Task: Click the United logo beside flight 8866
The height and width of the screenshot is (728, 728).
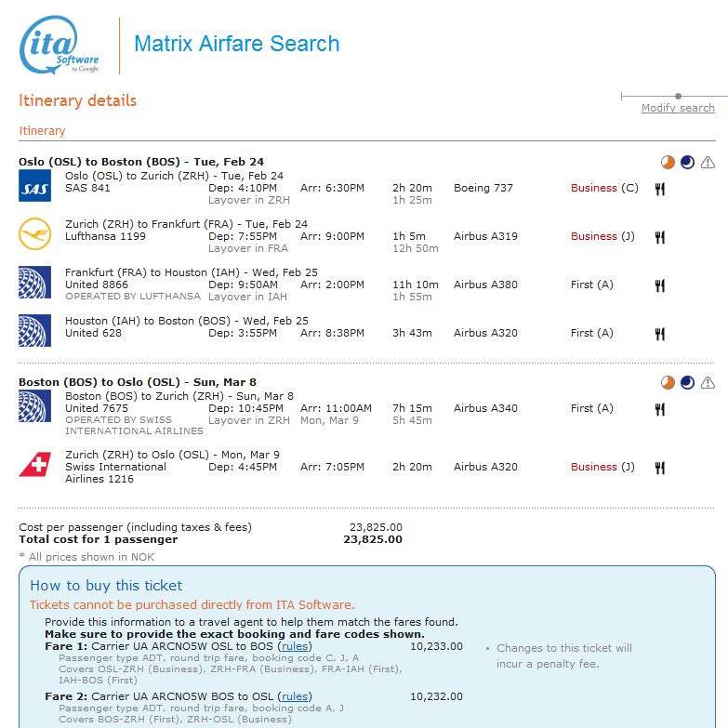Action: (x=34, y=283)
